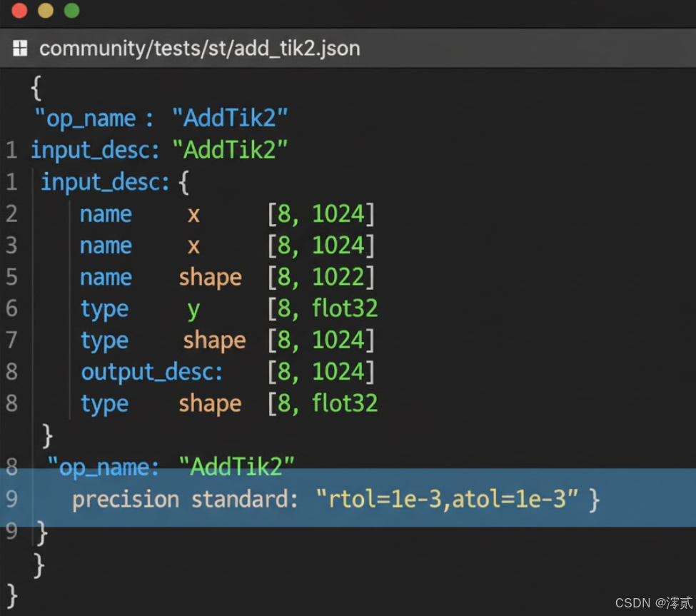Click the highlighted precision standard line
696x616 pixels.
point(348,498)
